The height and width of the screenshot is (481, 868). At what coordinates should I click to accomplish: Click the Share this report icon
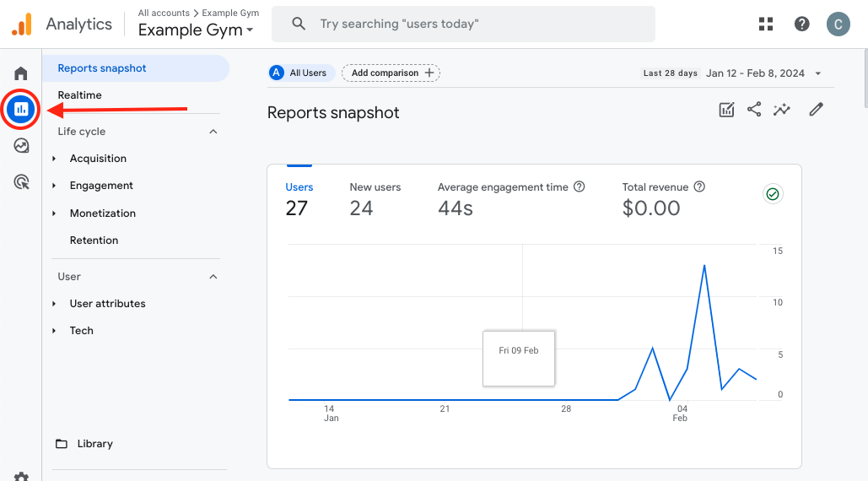(x=754, y=109)
